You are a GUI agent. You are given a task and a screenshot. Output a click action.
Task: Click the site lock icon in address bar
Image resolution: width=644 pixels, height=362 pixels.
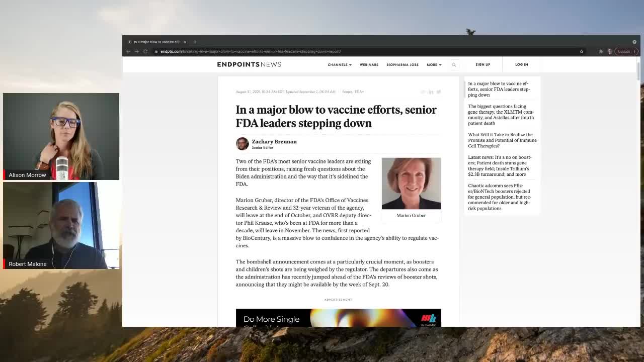coord(156,51)
